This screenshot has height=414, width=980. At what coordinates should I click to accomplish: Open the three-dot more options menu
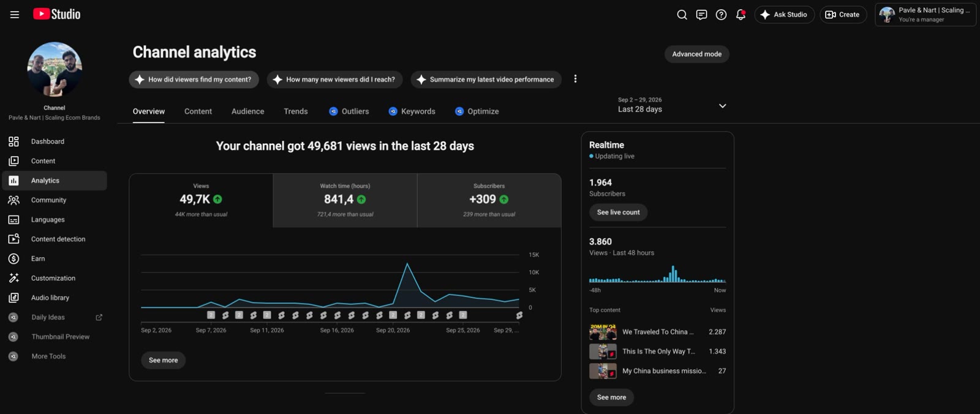click(575, 79)
